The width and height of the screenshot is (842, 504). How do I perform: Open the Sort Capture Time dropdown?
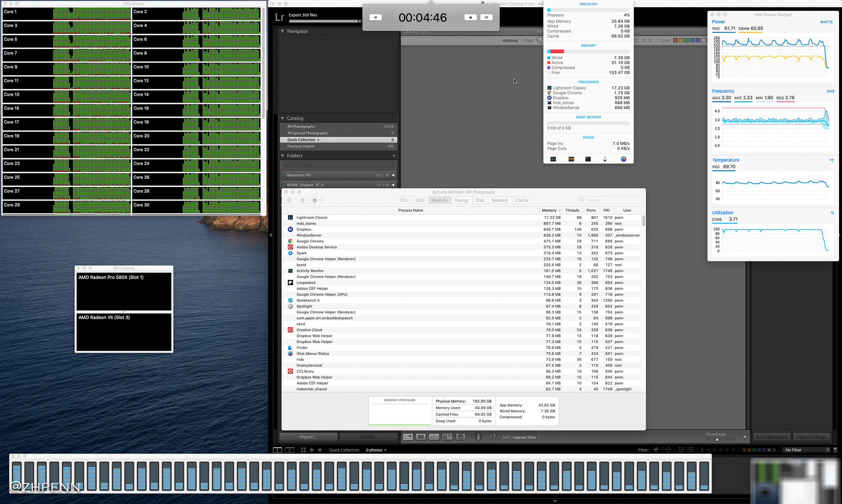526,437
